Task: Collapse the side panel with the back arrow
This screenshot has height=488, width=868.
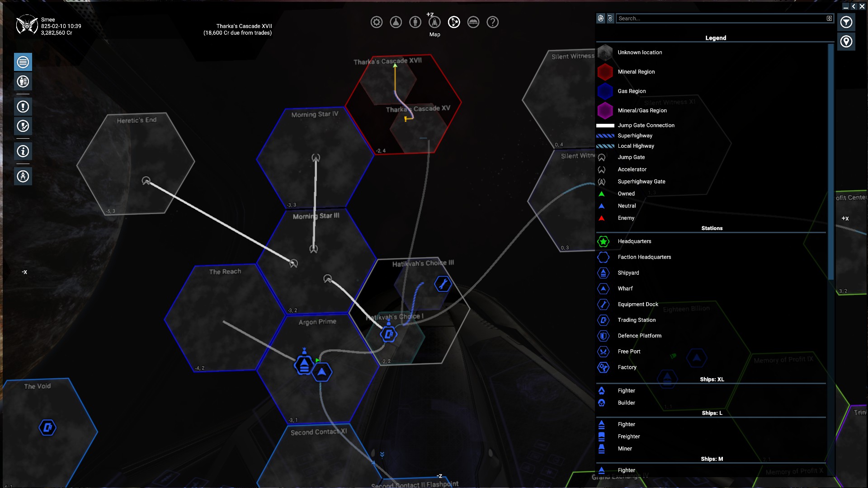Action: tap(853, 6)
